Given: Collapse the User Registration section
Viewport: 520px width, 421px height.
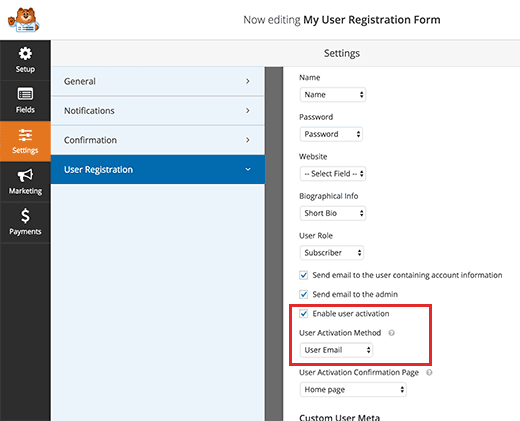Looking at the screenshot, I should [x=158, y=169].
